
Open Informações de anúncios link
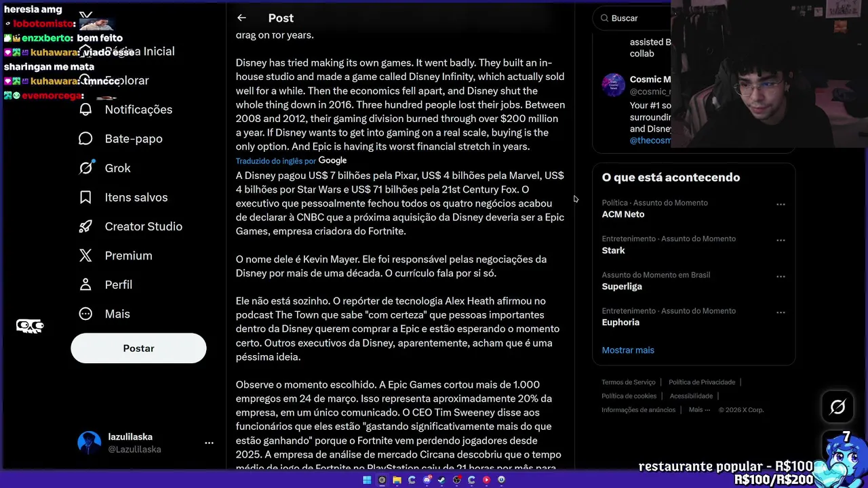(639, 410)
